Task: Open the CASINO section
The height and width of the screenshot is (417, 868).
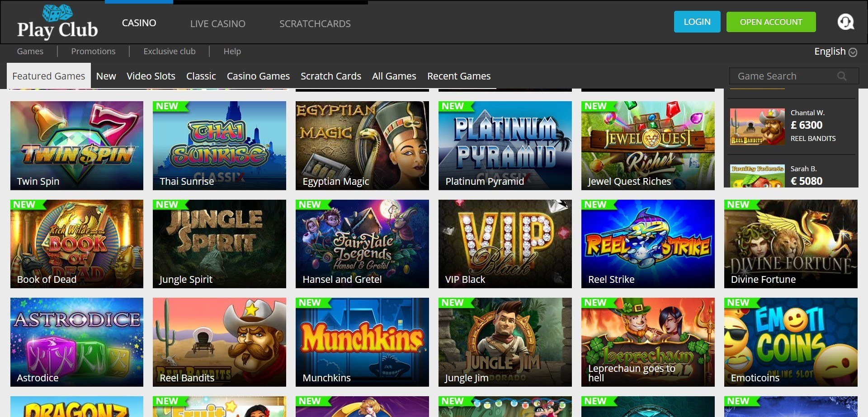Action: (139, 23)
